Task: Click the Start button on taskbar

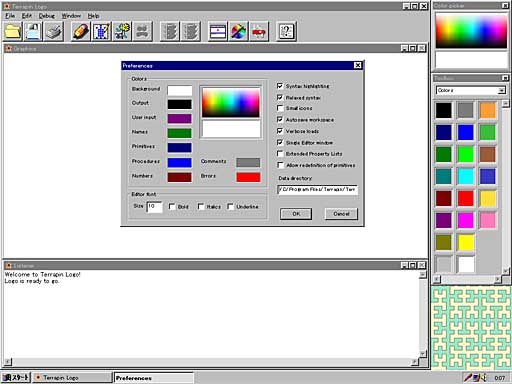Action: coord(16,377)
